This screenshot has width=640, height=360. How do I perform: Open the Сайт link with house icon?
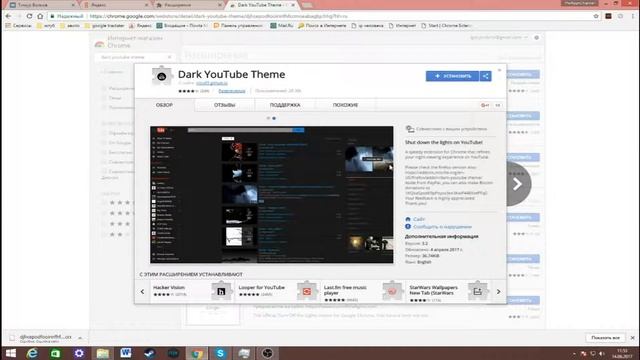tap(419, 219)
